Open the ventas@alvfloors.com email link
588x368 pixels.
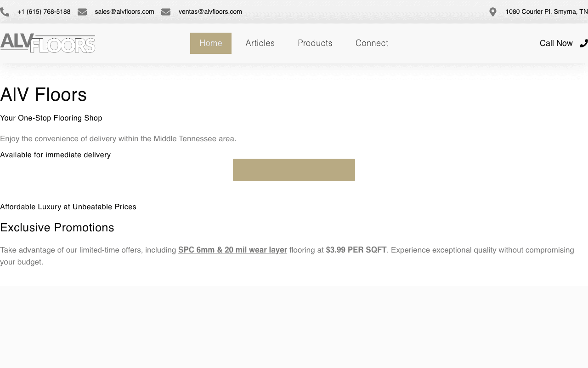tap(210, 12)
